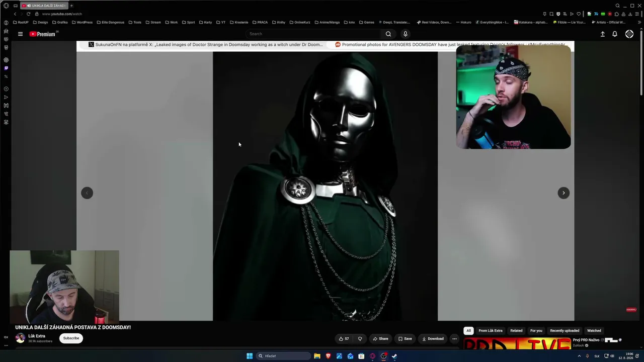The image size is (644, 362).
Task: Open the Elite Dangerous bookmark folder
Action: pos(110,23)
